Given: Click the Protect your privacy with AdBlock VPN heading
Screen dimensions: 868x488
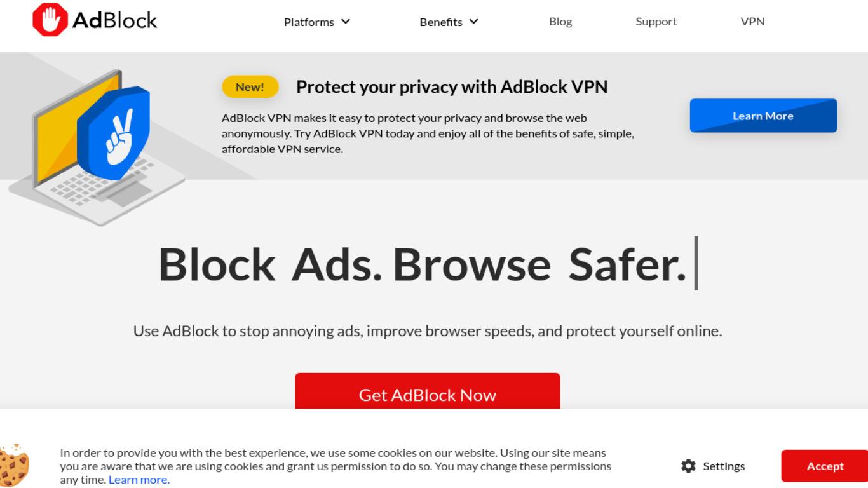Looking at the screenshot, I should pos(452,87).
